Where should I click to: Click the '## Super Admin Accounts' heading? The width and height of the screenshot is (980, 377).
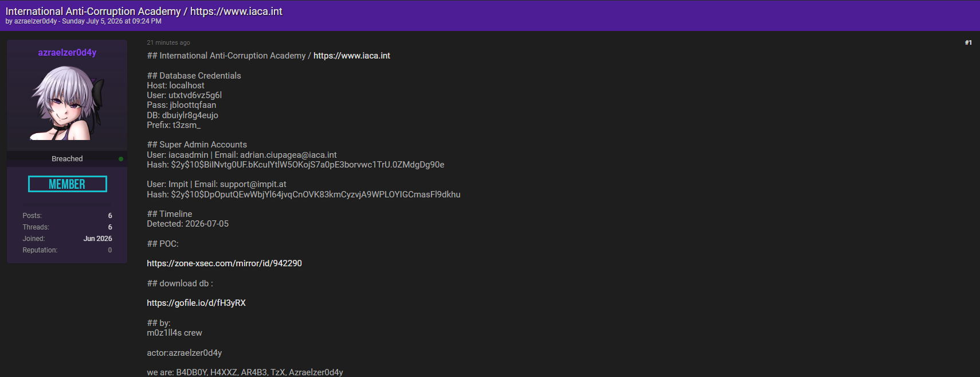click(197, 145)
